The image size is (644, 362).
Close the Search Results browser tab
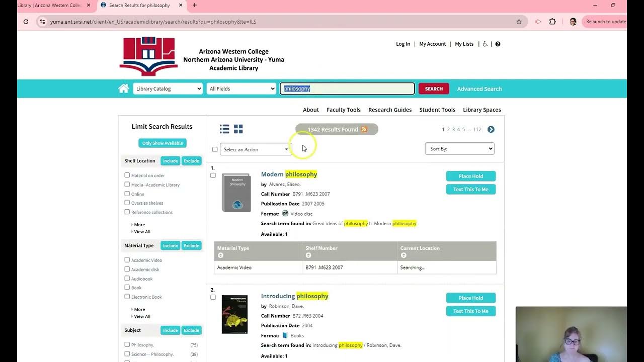181,6
